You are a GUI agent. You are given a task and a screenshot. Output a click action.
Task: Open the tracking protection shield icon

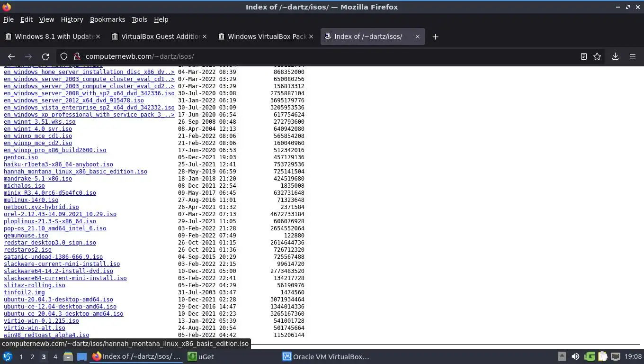(x=64, y=56)
